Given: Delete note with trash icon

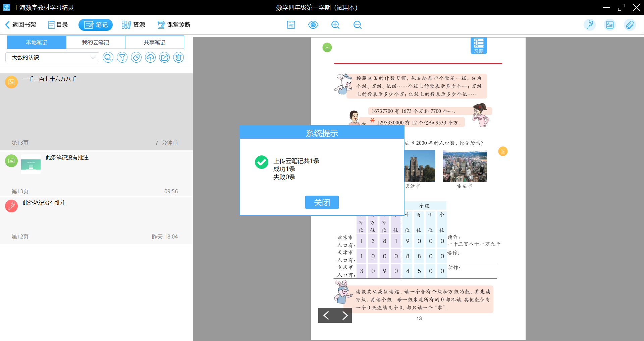Looking at the screenshot, I should [178, 58].
